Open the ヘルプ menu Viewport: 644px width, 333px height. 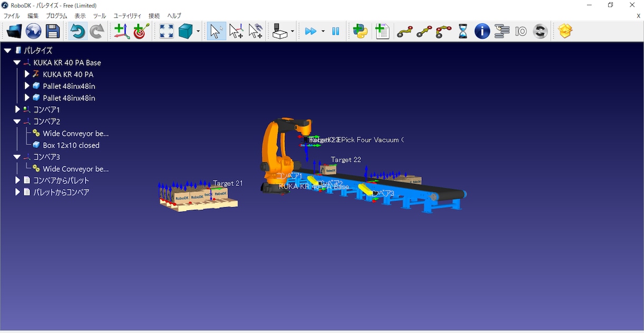pyautogui.click(x=174, y=16)
